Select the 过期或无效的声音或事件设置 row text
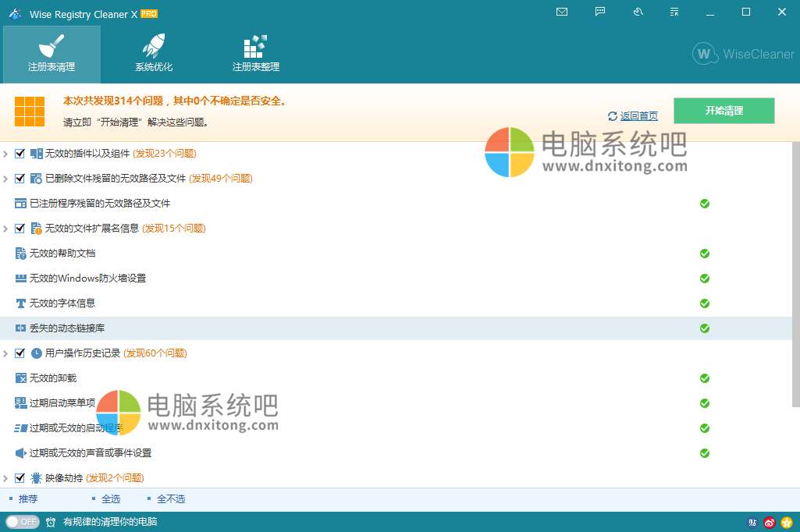Screen dimensions: 800x532 click(x=91, y=453)
